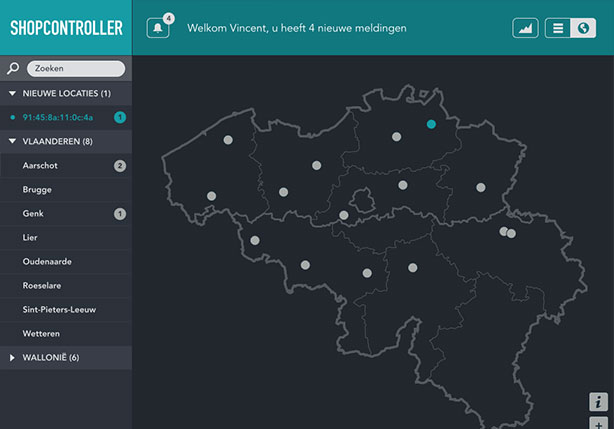The height and width of the screenshot is (429, 614).
Task: Select Aarschot in the list
Action: [x=66, y=166]
